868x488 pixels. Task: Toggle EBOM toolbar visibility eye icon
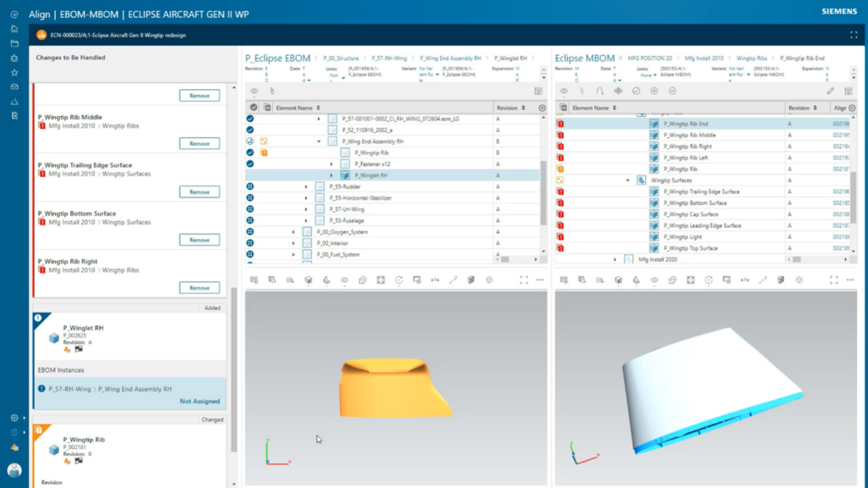tap(254, 91)
